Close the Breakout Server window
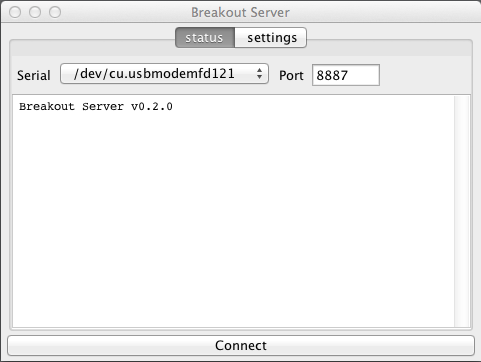The image size is (481, 362). pyautogui.click(x=15, y=12)
